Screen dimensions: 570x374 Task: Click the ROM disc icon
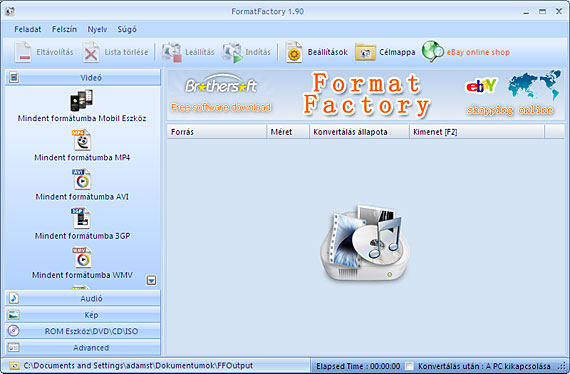click(x=14, y=331)
